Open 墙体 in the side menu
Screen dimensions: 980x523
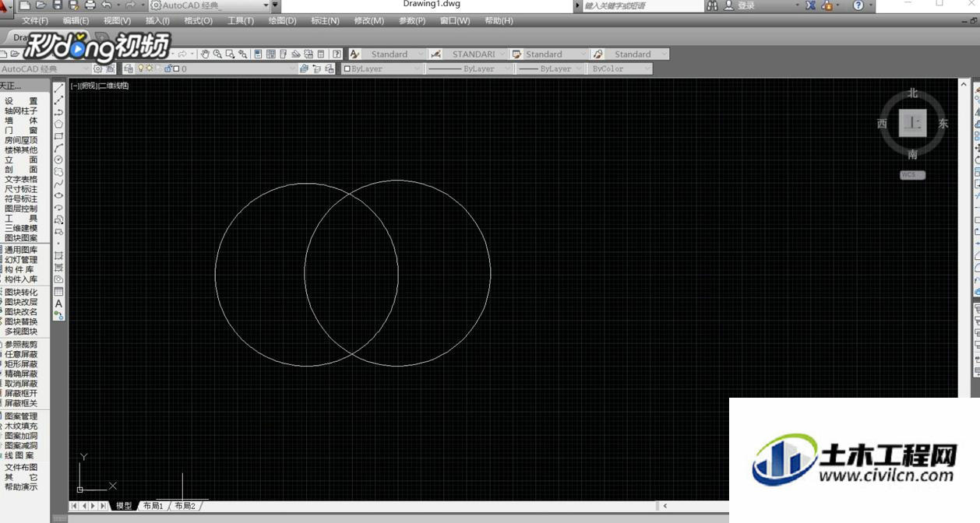click(21, 121)
